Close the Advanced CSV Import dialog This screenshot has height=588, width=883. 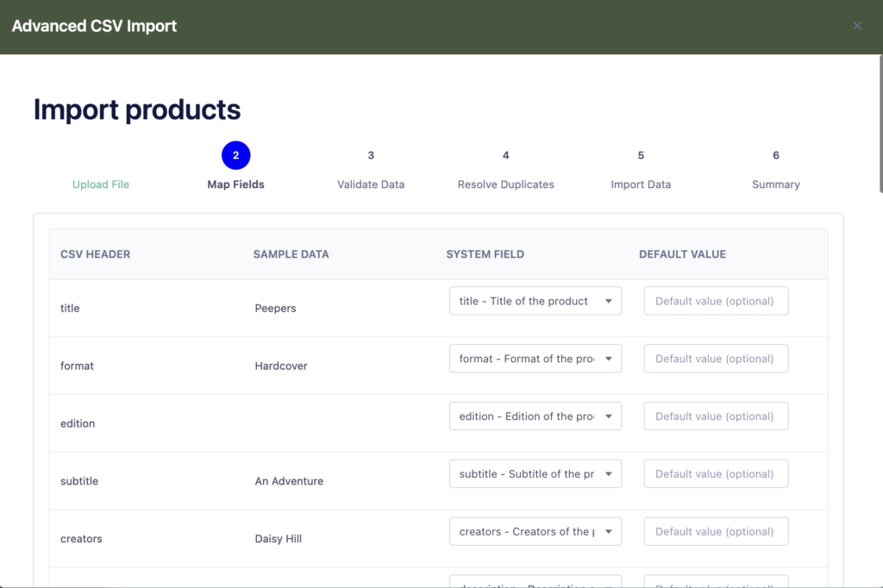(x=856, y=26)
